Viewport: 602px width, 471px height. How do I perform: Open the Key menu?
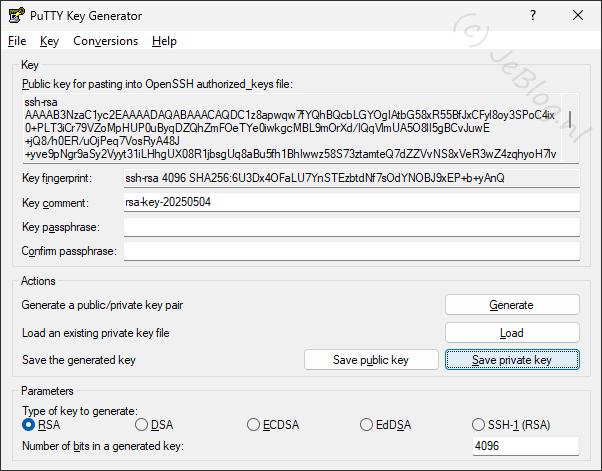(x=50, y=41)
